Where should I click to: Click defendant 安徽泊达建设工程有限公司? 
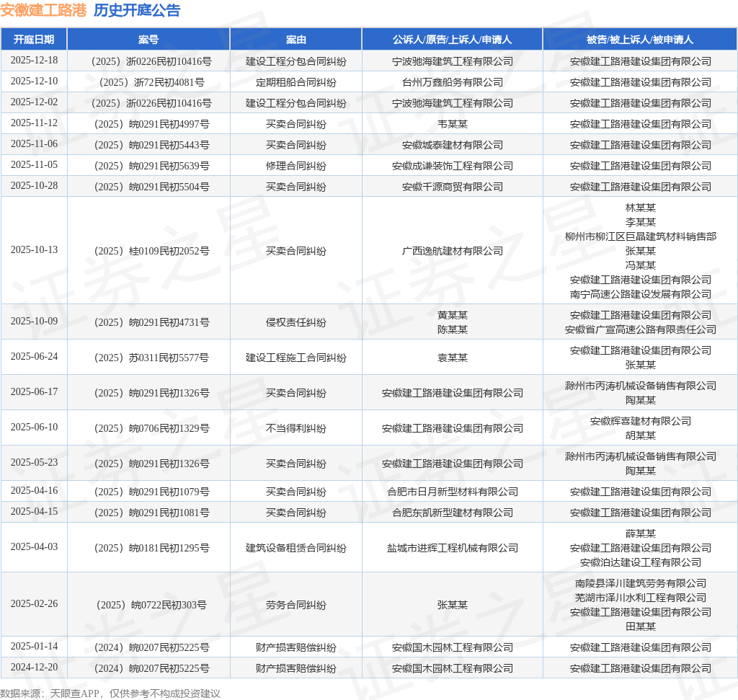[x=640, y=562]
